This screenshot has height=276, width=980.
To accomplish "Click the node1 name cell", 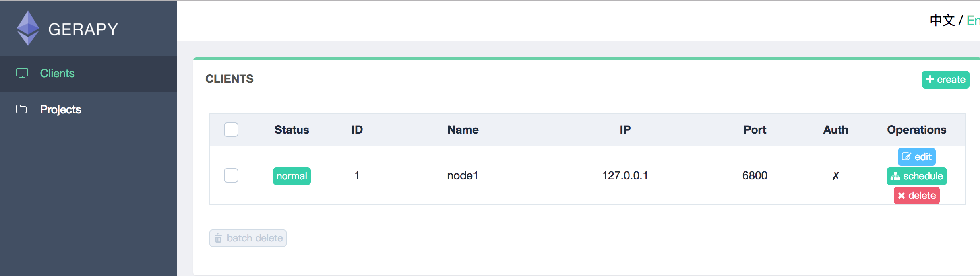I will pos(462,175).
